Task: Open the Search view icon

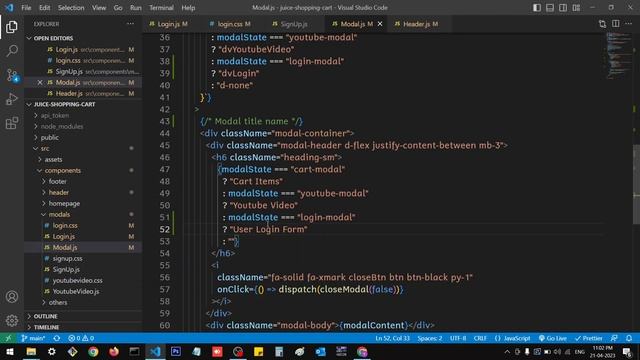Action: (x=12, y=51)
